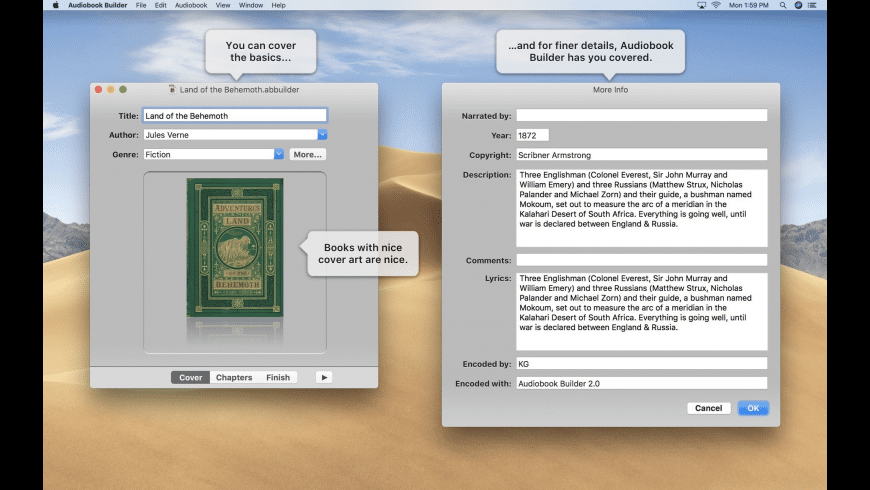Click the Author field Jules Verne

230,135
